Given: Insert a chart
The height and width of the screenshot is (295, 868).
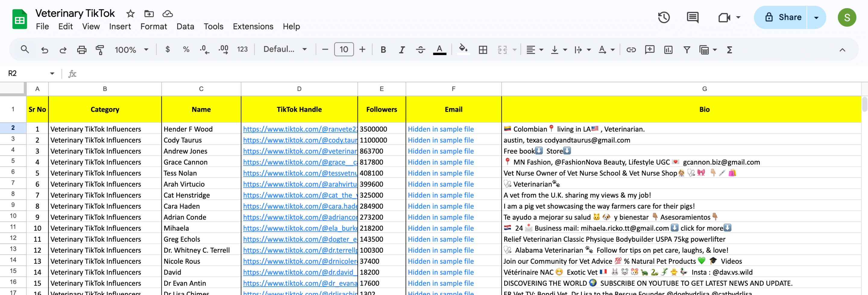Looking at the screenshot, I should click(x=668, y=50).
